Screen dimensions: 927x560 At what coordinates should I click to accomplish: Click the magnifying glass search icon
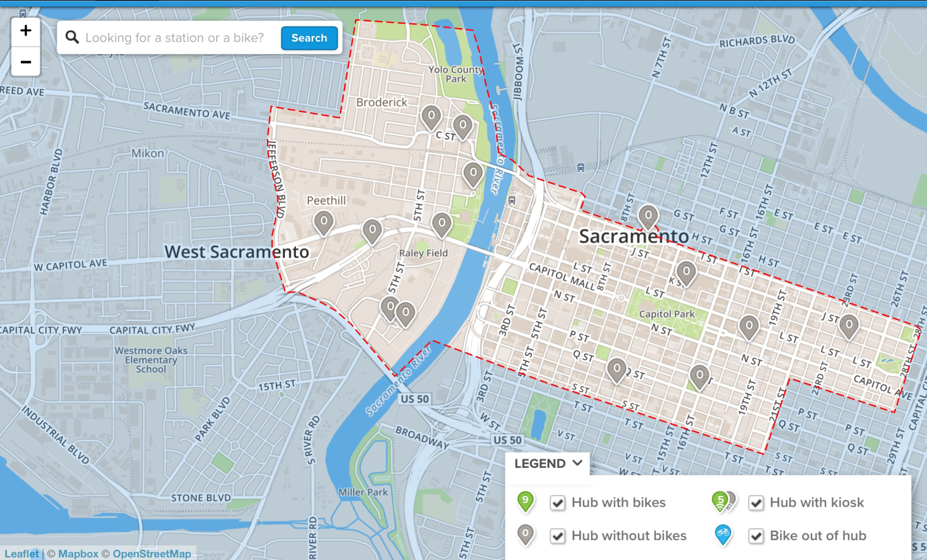click(x=72, y=37)
